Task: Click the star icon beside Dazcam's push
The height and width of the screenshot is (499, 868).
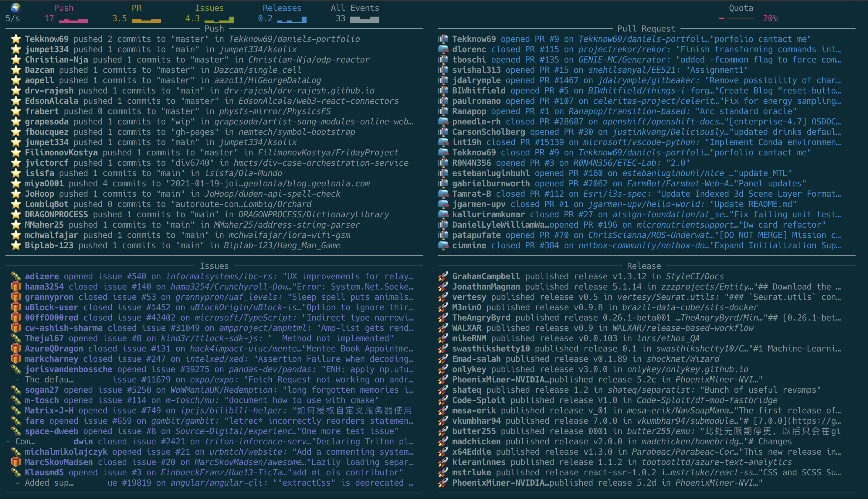Action: pyautogui.click(x=15, y=70)
